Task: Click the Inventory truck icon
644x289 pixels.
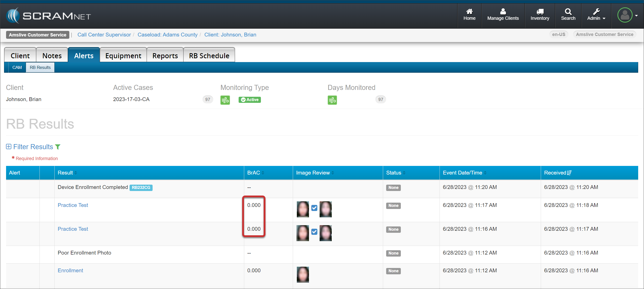Action: pos(540,11)
